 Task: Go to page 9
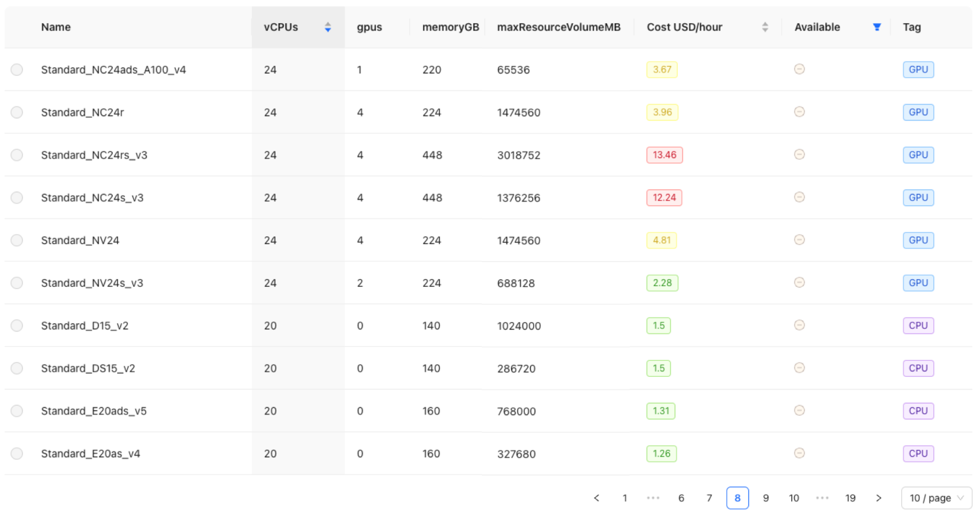(766, 498)
